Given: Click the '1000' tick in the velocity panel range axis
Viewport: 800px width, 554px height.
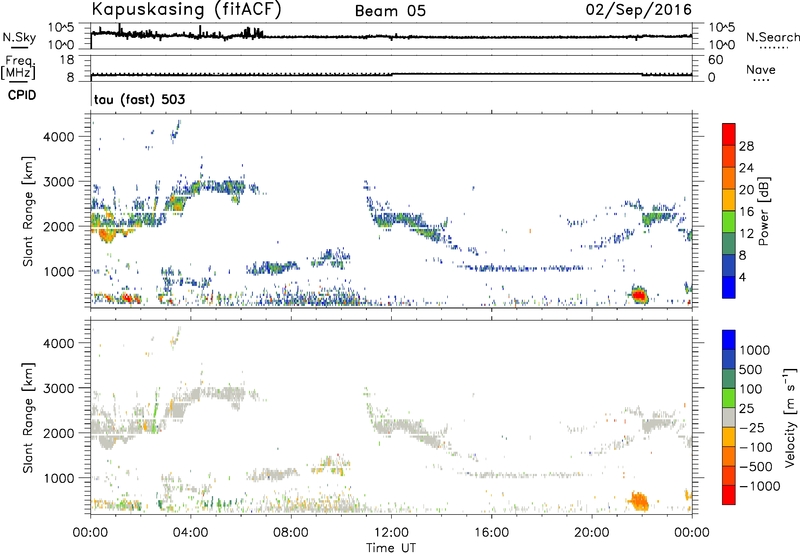Looking at the screenshot, I should (x=59, y=478).
